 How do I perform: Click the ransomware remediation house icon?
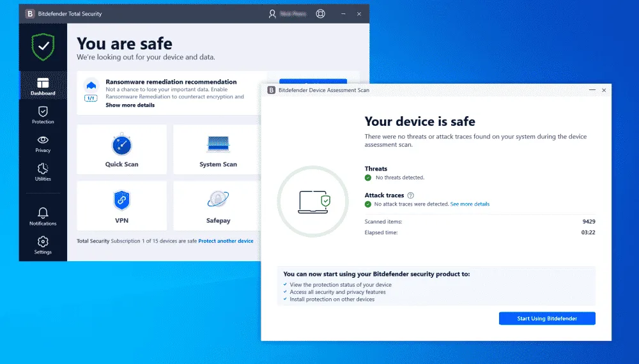pos(91,85)
